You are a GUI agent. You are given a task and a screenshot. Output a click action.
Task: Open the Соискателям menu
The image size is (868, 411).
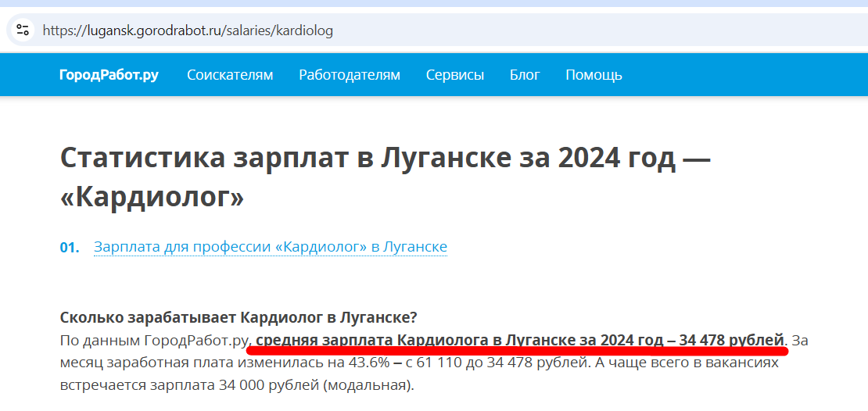tap(230, 75)
